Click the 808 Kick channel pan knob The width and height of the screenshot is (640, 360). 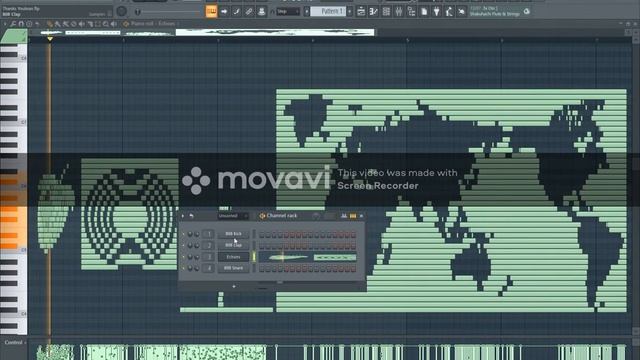click(190, 234)
